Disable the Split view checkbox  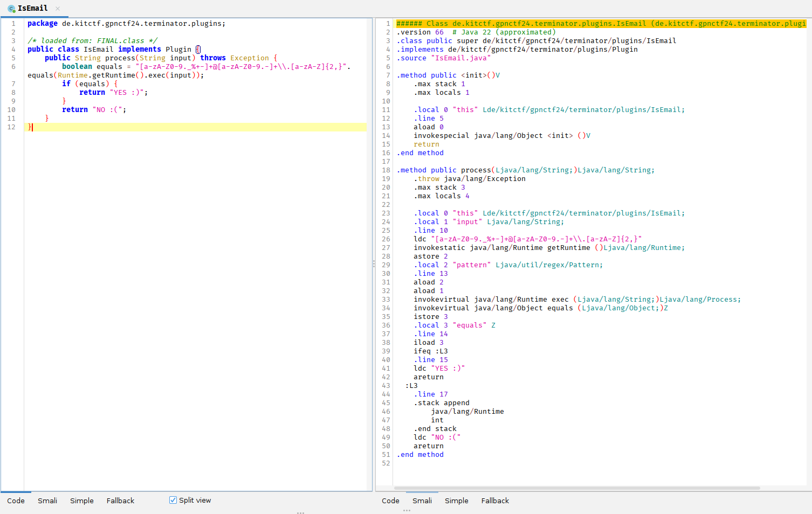tap(173, 500)
